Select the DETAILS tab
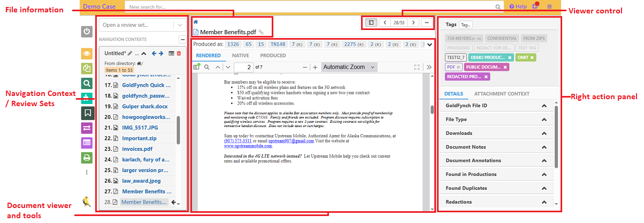The image size is (644, 223). coord(454,94)
